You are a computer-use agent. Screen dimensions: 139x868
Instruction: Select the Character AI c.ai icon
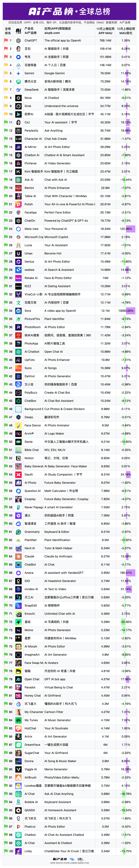pyautogui.click(x=19, y=138)
